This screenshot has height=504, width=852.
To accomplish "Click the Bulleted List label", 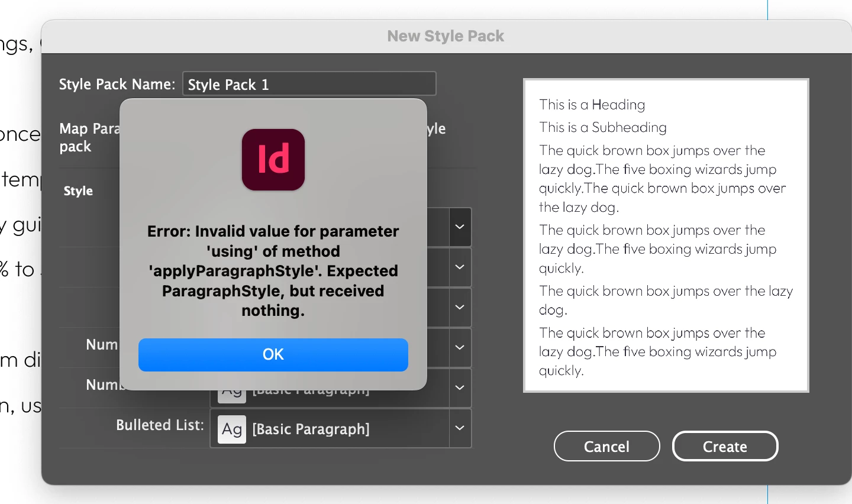I will [x=160, y=425].
